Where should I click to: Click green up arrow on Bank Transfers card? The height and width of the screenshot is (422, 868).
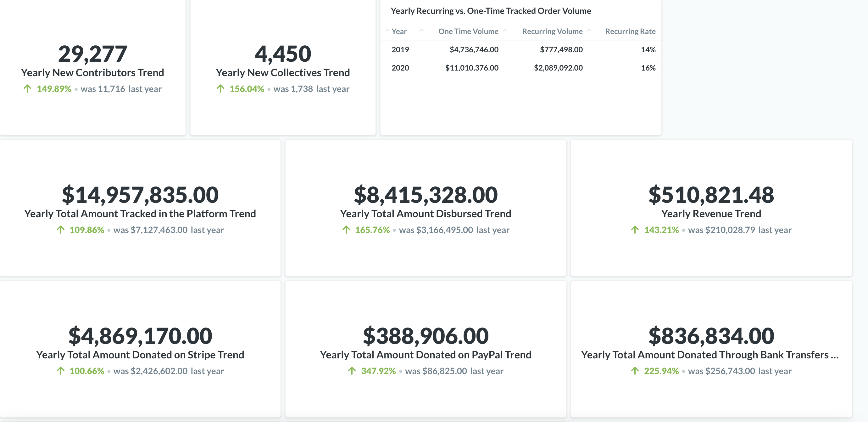pos(635,371)
